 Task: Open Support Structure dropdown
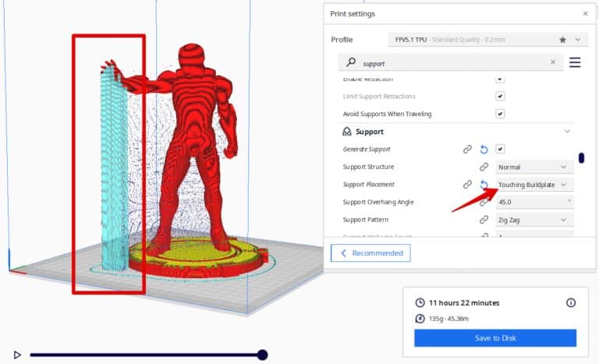534,167
